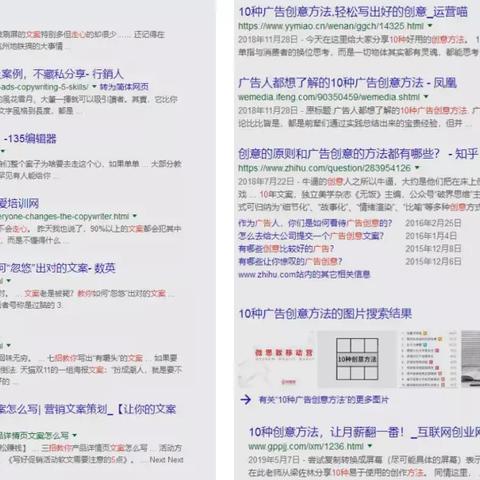
Task: Open sublink 作为广告人, 你们是如何看待广告创意的?
Action: 315,223
